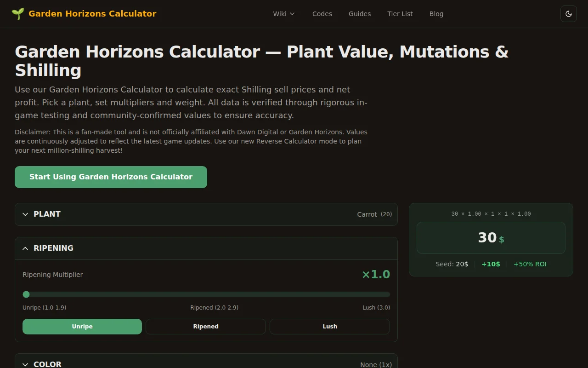Click the +50% ROI text
The width and height of the screenshot is (588, 368).
(x=530, y=264)
